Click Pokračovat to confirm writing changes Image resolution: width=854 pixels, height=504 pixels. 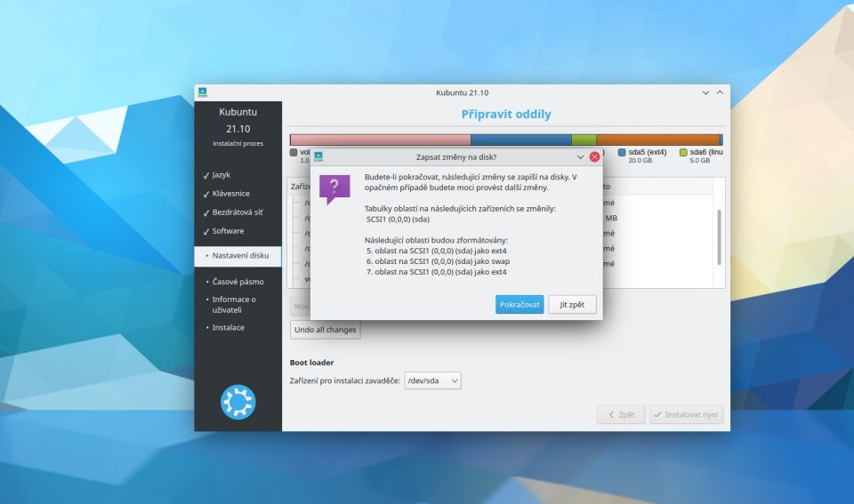tap(519, 304)
